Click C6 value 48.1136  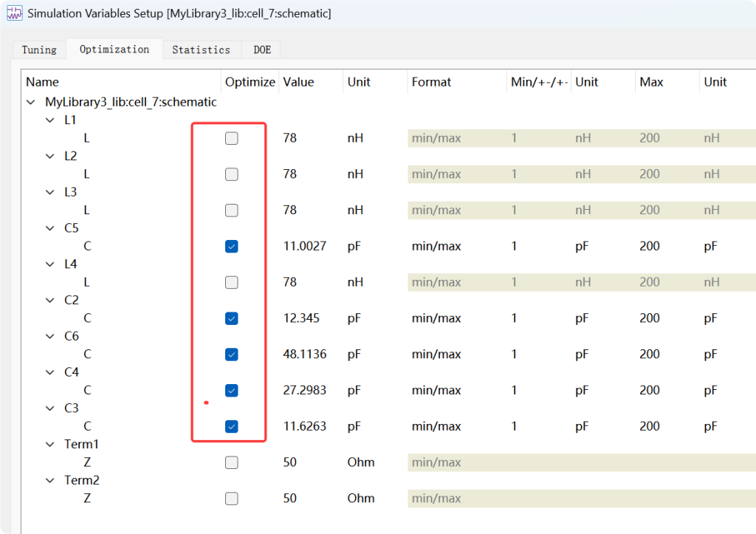coord(305,354)
